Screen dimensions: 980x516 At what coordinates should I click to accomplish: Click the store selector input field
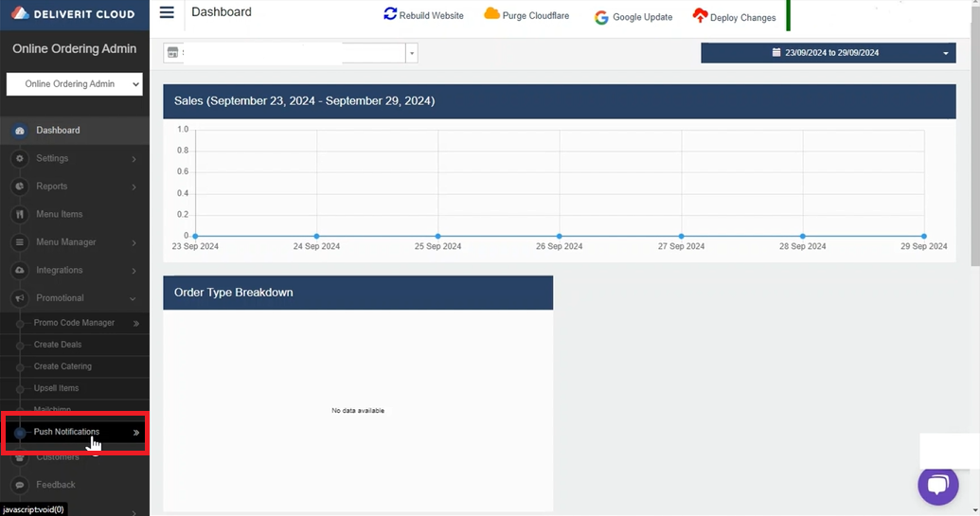(284, 53)
